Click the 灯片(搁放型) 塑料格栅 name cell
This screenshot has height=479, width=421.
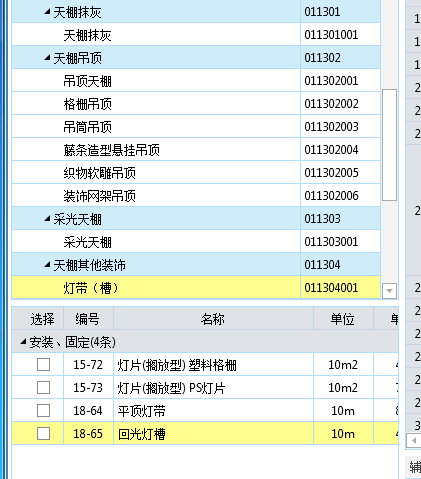pos(213,365)
